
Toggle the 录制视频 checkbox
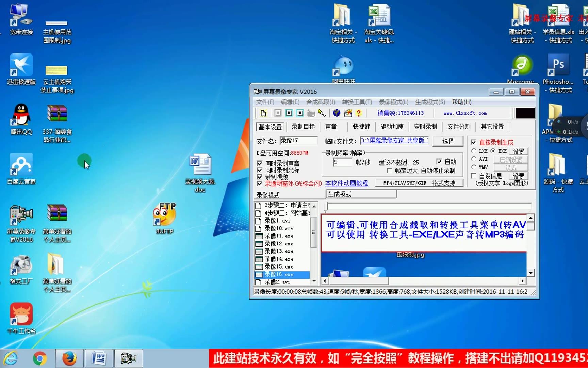click(260, 177)
